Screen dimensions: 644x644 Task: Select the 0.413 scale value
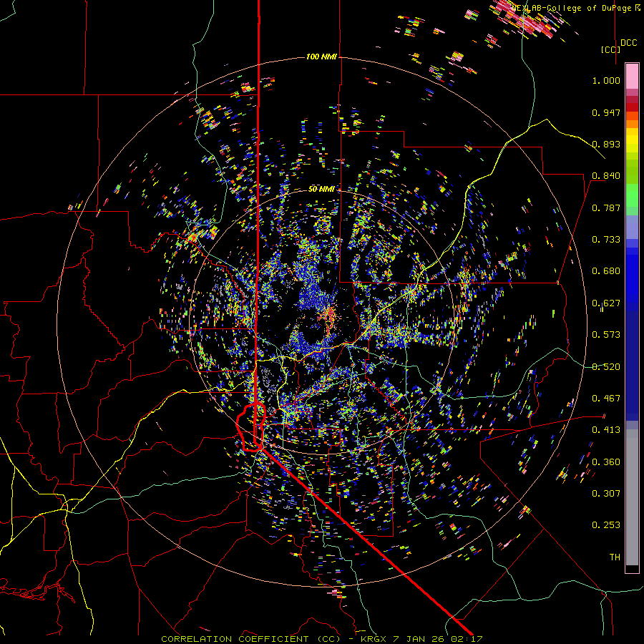click(x=606, y=430)
